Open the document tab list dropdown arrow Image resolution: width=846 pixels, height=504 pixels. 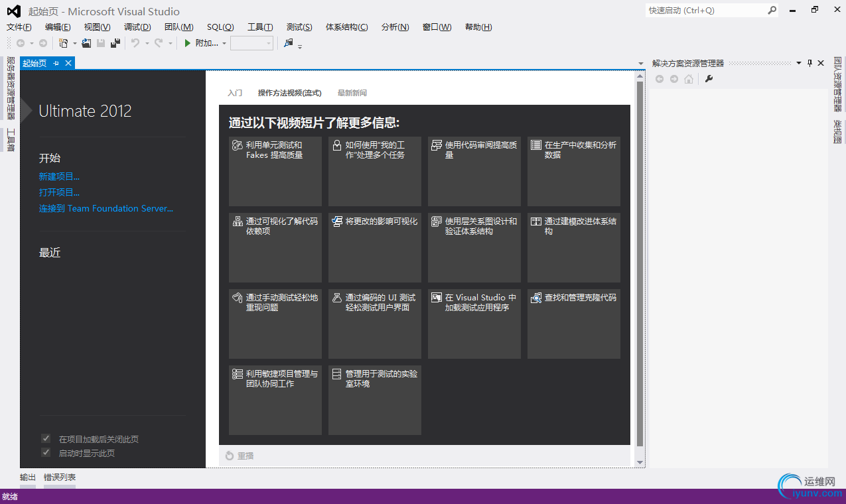(641, 63)
